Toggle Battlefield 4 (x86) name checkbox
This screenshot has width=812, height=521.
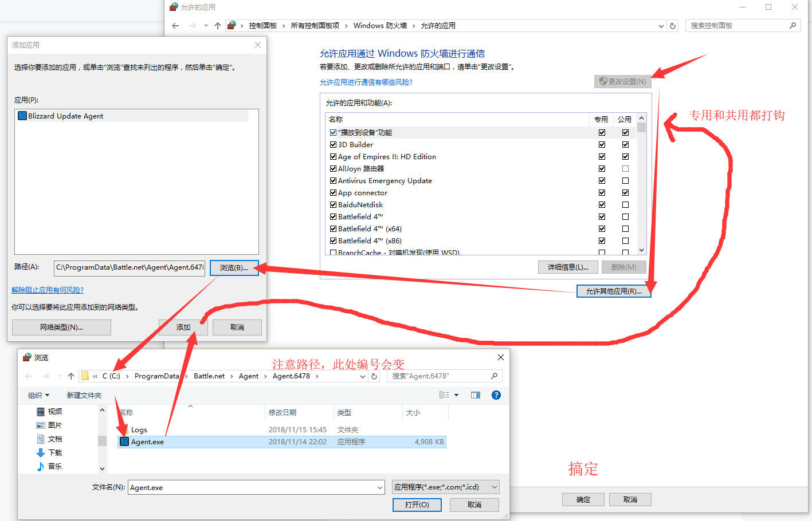(x=333, y=241)
